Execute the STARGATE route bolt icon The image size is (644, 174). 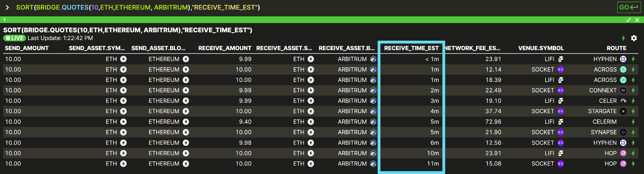pos(633,111)
